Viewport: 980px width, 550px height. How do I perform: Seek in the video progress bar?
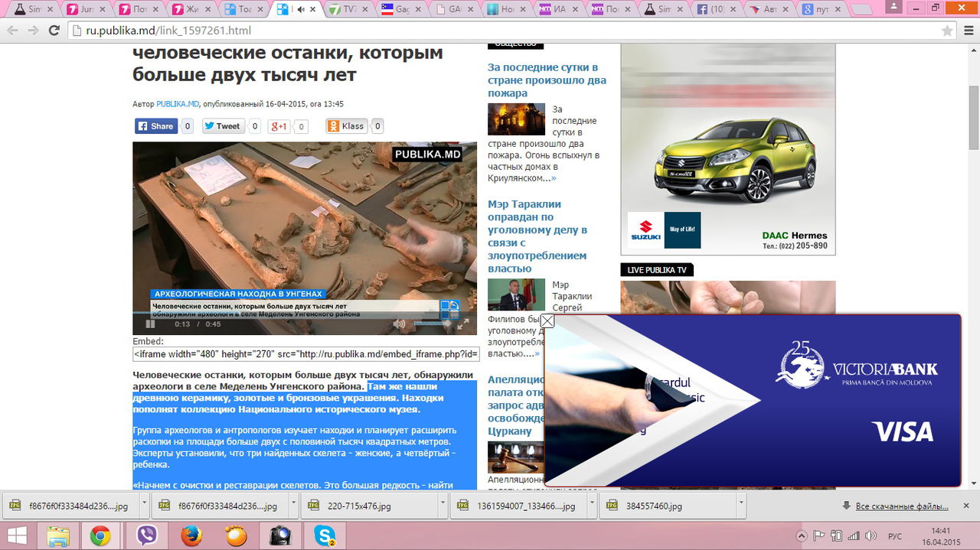(305, 314)
